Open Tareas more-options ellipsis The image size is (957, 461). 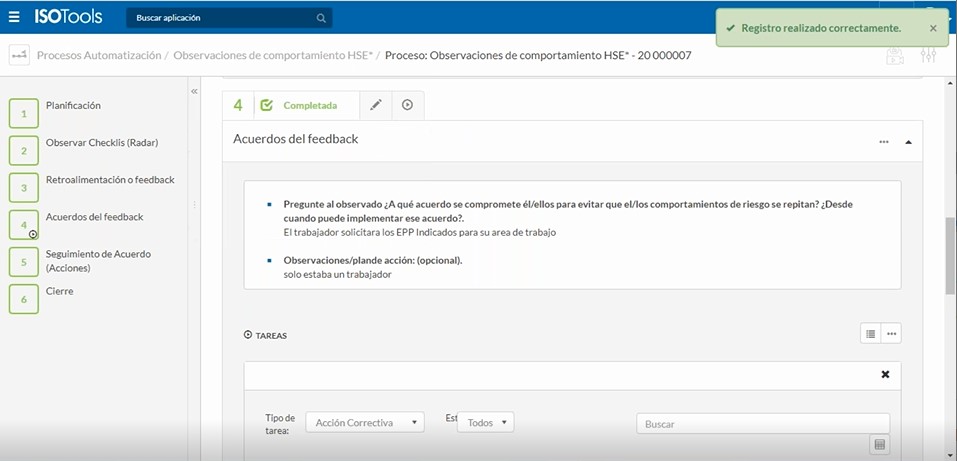pos(892,334)
